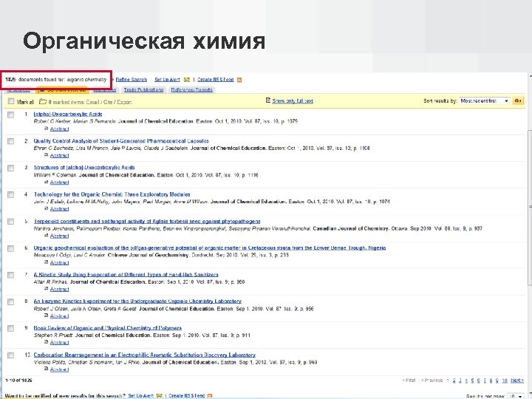
Task: Open Carbocation Rearrangement in Electrophilic Aromatic Substitution article
Action: (x=145, y=355)
